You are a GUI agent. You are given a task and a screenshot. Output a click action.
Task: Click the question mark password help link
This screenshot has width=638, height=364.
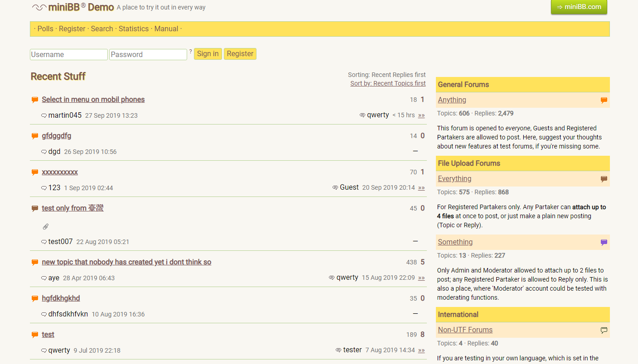click(190, 51)
